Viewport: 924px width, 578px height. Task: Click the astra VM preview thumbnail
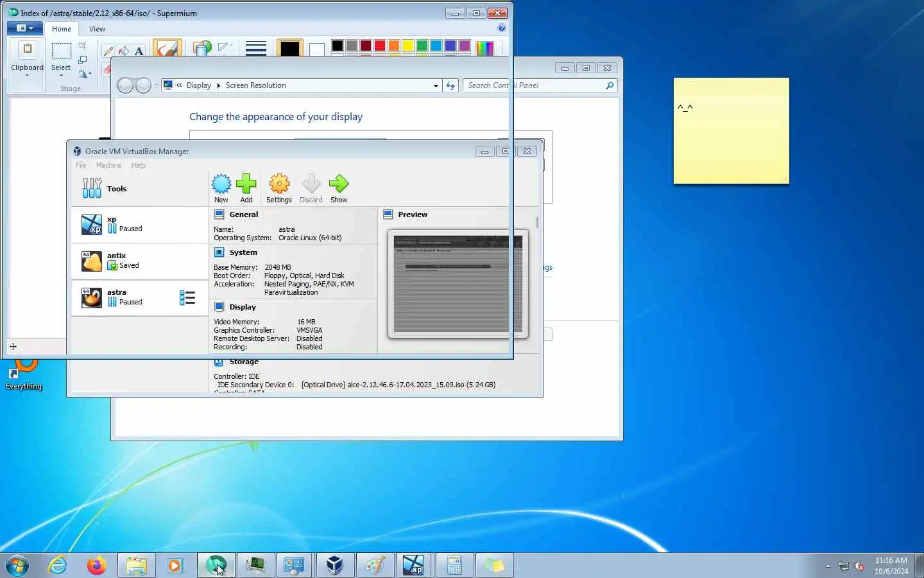click(458, 284)
